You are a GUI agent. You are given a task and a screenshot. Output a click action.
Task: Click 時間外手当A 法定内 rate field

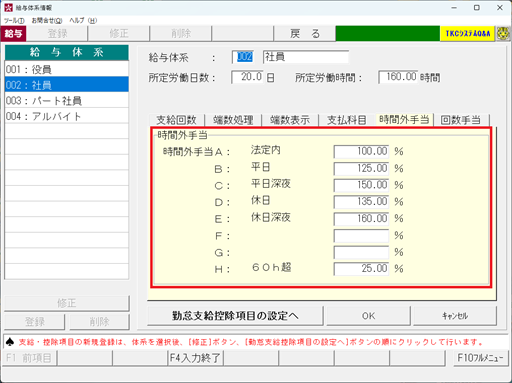[x=361, y=152]
